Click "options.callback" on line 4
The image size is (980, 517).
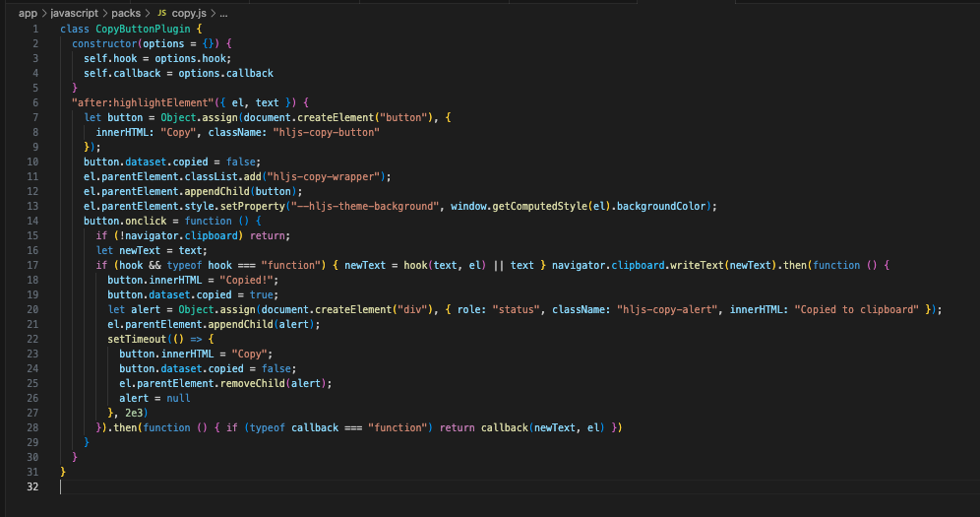pyautogui.click(x=225, y=73)
